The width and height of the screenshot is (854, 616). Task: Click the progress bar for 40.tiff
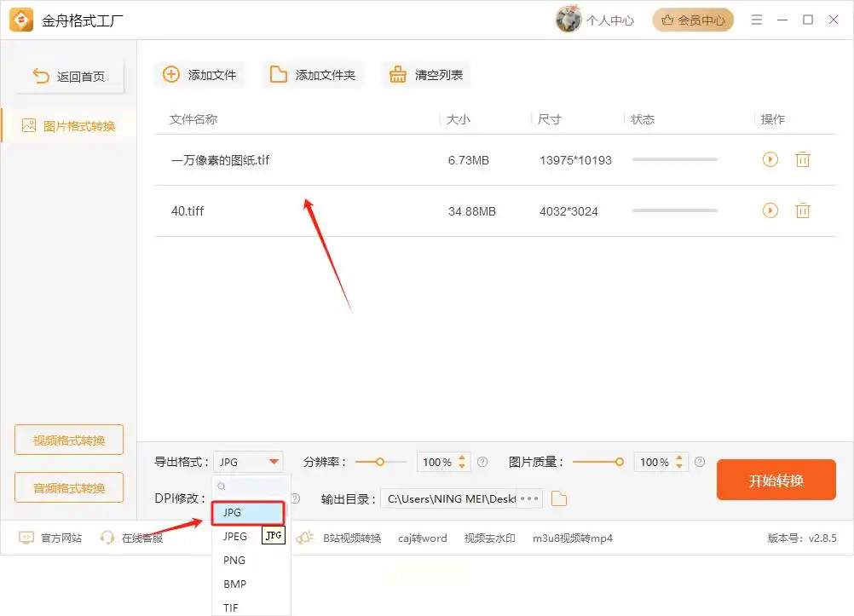(x=675, y=210)
